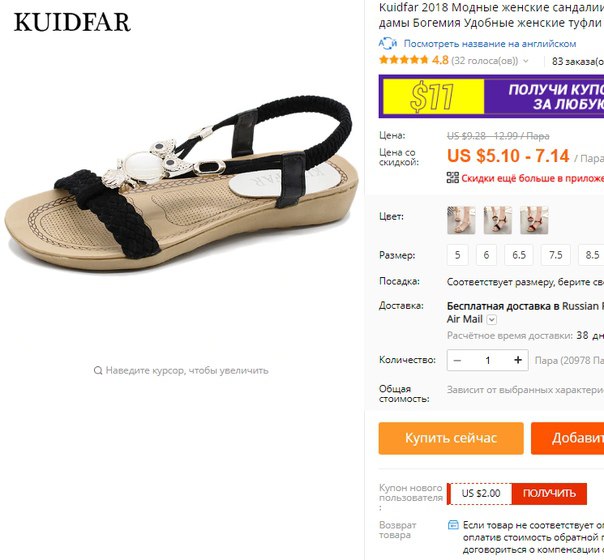Click the magnifier icon under product image
The image size is (604, 560).
98,371
